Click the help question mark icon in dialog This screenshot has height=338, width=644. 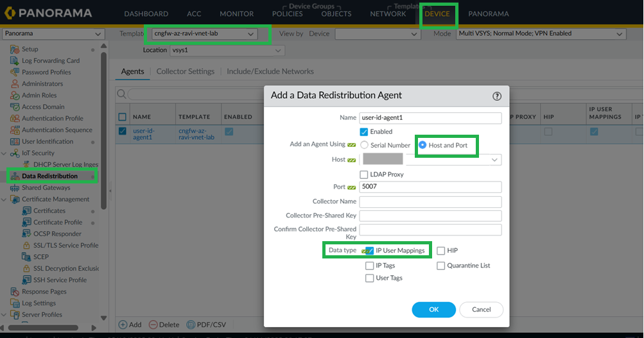pos(496,96)
